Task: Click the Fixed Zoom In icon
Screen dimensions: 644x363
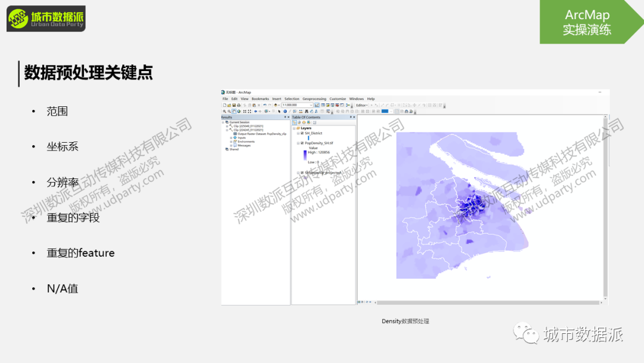Action: tap(244, 112)
